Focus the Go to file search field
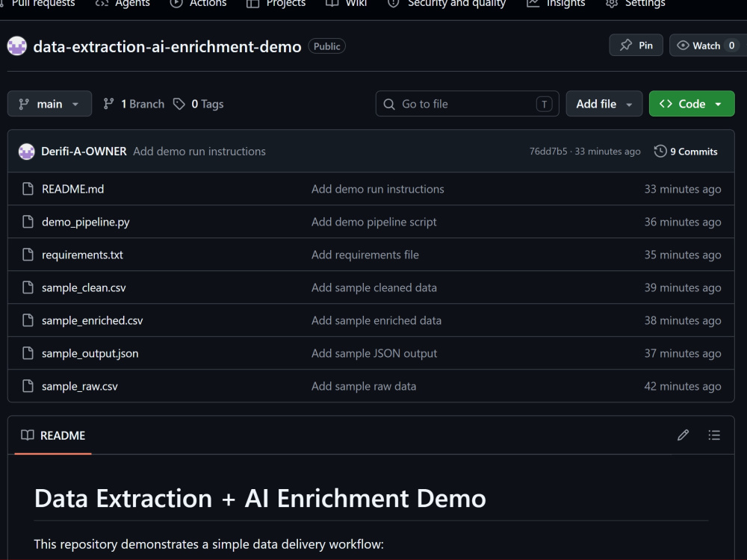 tap(467, 104)
